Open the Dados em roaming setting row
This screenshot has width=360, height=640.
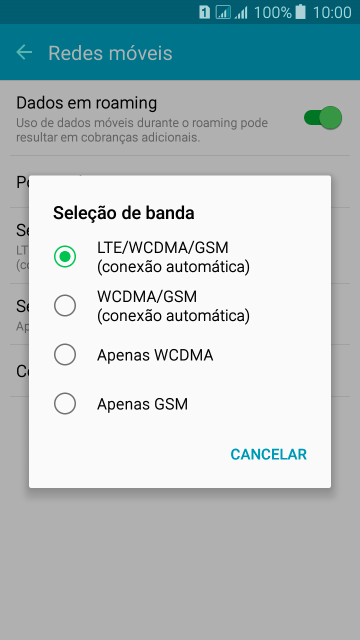tap(180, 118)
